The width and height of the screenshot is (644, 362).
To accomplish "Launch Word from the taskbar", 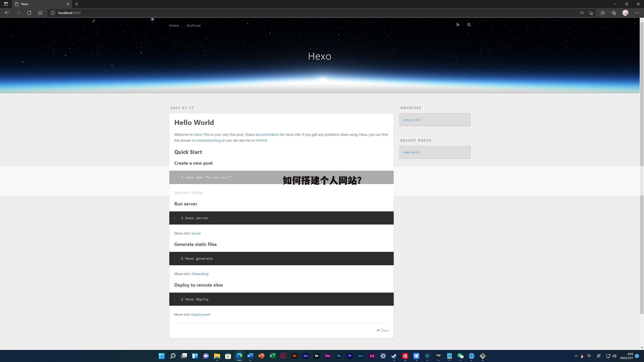I will coord(250,356).
